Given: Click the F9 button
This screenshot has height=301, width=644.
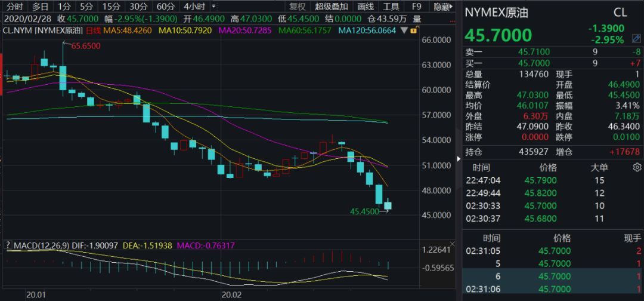Looking at the screenshot, I should point(416,7).
